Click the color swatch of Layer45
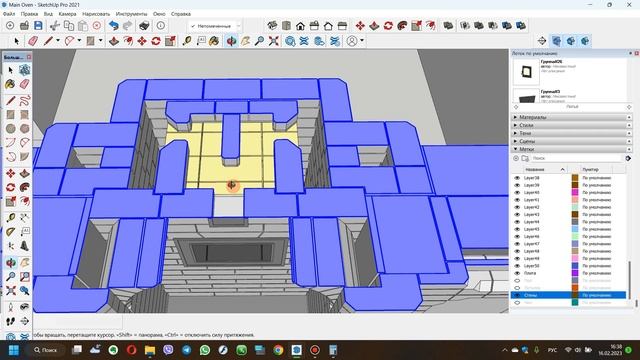640x360 pixels. 575,229
